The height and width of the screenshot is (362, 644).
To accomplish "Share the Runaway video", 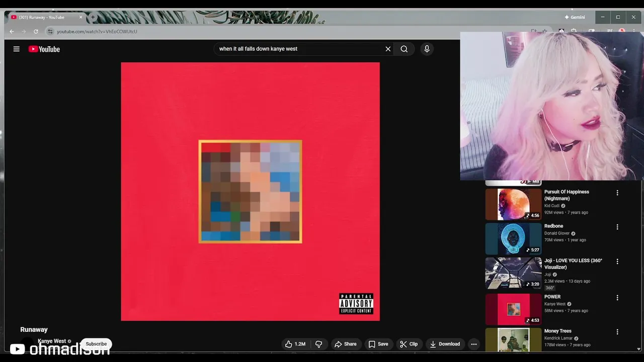I will tap(346, 344).
